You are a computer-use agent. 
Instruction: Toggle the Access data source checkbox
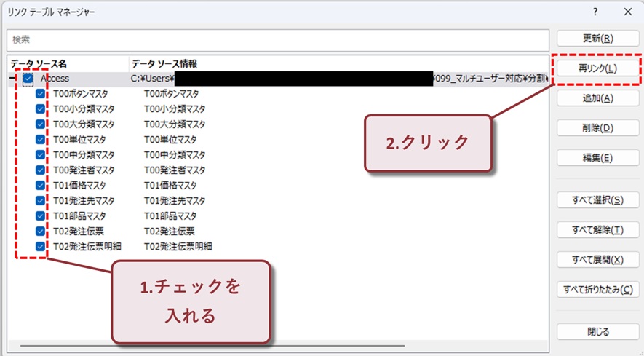pyautogui.click(x=28, y=79)
